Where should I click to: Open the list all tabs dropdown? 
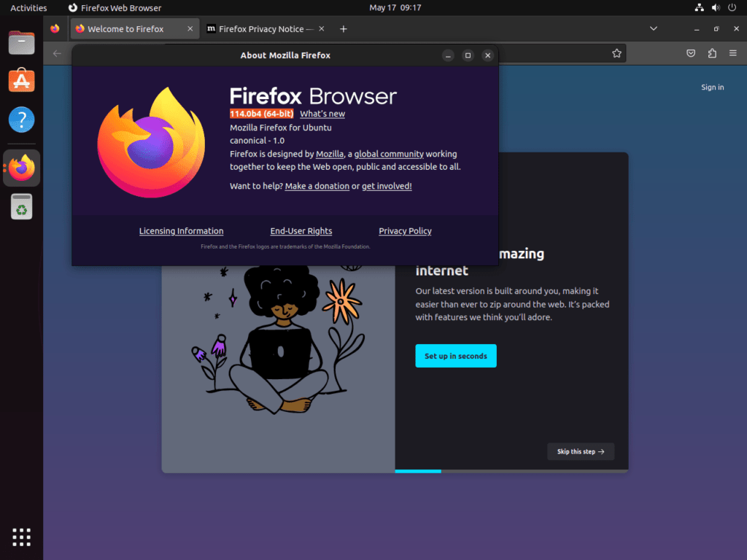coord(653,28)
